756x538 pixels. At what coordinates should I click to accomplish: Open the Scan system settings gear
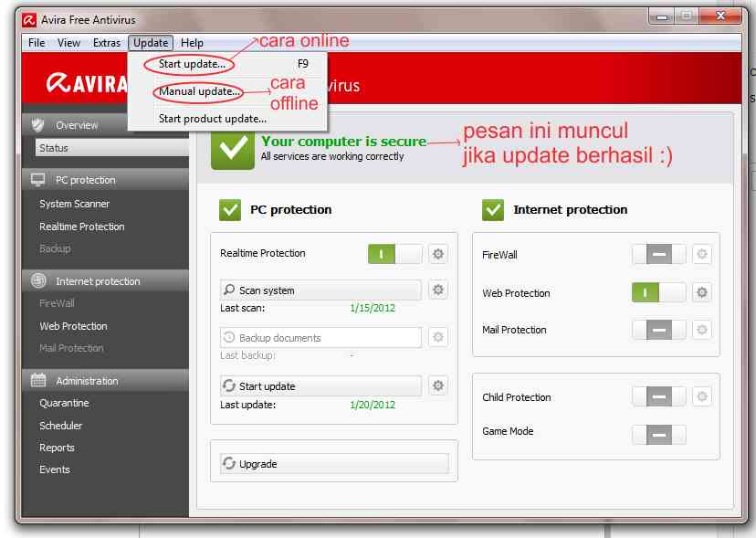point(437,290)
